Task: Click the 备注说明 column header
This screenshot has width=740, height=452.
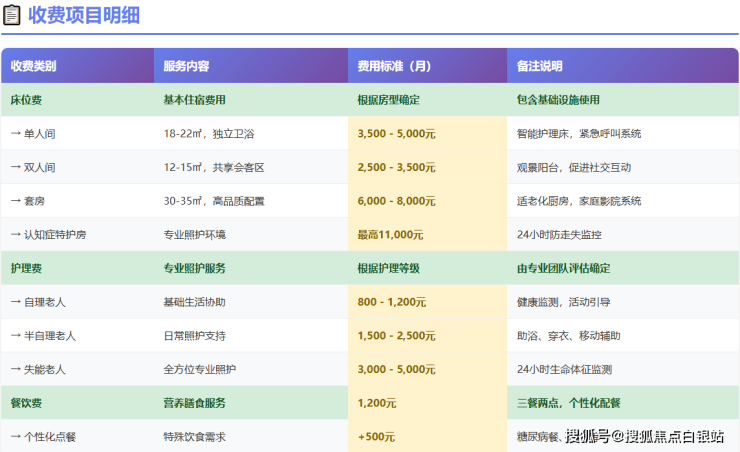Action: 540,66
